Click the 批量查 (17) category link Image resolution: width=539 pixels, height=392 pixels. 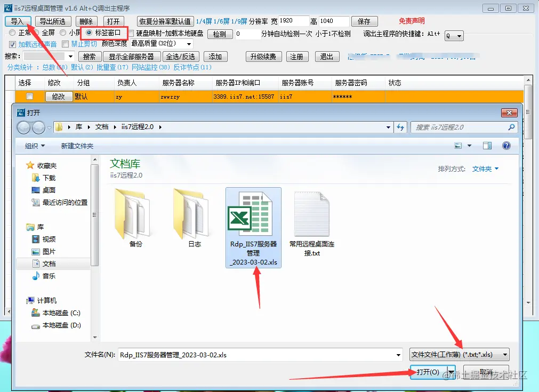[112, 67]
